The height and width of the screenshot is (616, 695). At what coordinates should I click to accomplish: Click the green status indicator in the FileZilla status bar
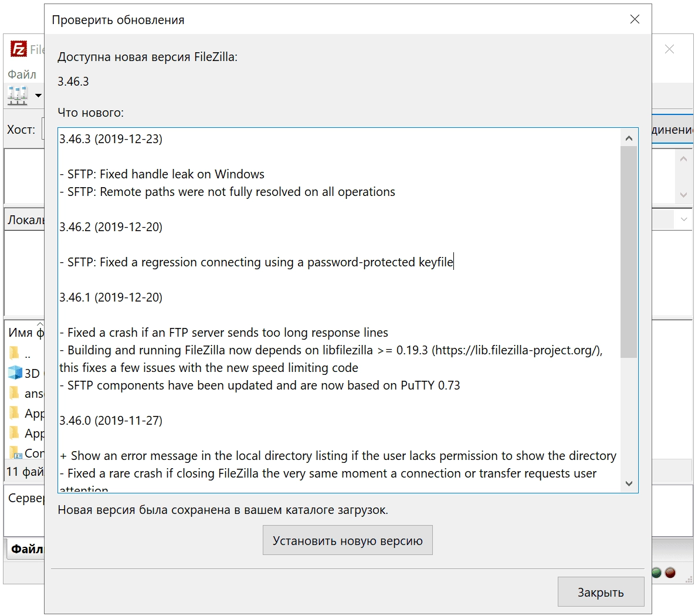tap(656, 573)
